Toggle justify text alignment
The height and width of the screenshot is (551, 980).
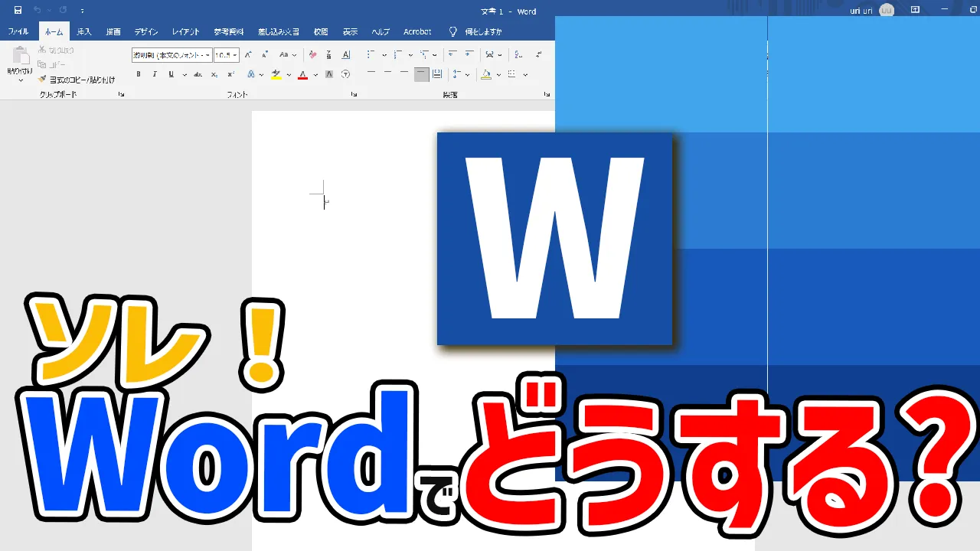pyautogui.click(x=420, y=74)
